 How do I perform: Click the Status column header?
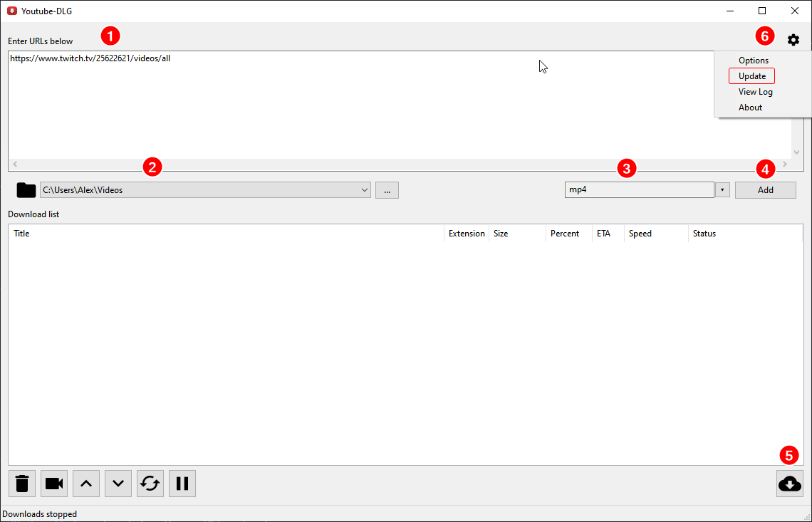pos(746,234)
